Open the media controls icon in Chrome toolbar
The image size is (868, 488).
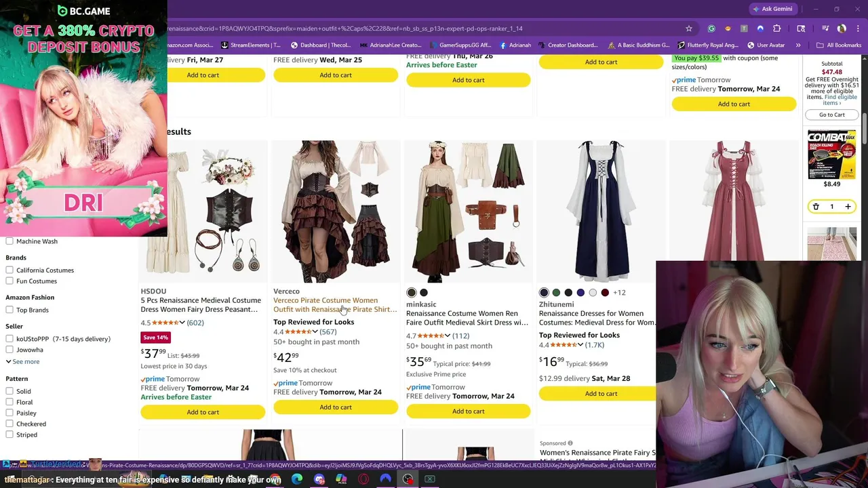[825, 28]
